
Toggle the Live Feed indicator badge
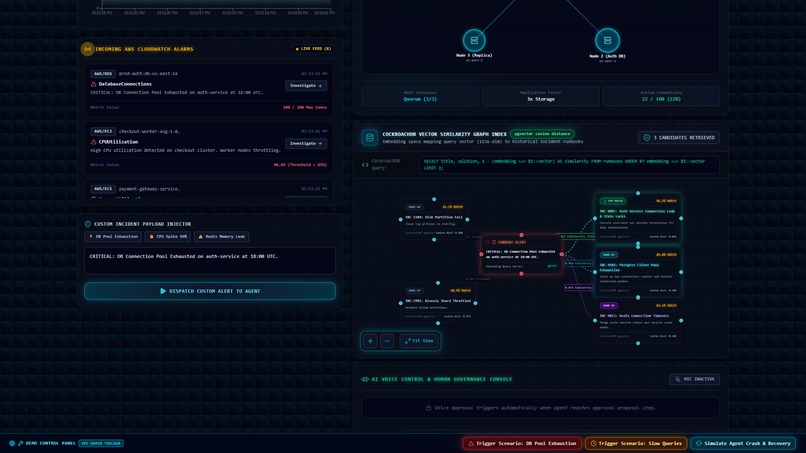coord(313,49)
